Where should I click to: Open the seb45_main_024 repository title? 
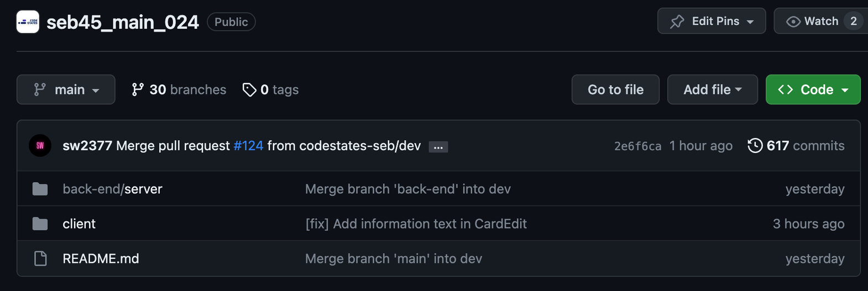coord(122,22)
